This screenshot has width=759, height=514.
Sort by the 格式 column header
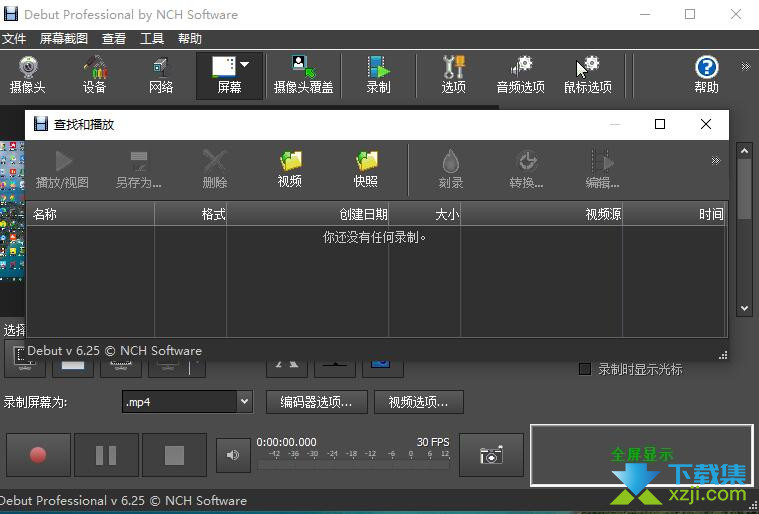191,214
